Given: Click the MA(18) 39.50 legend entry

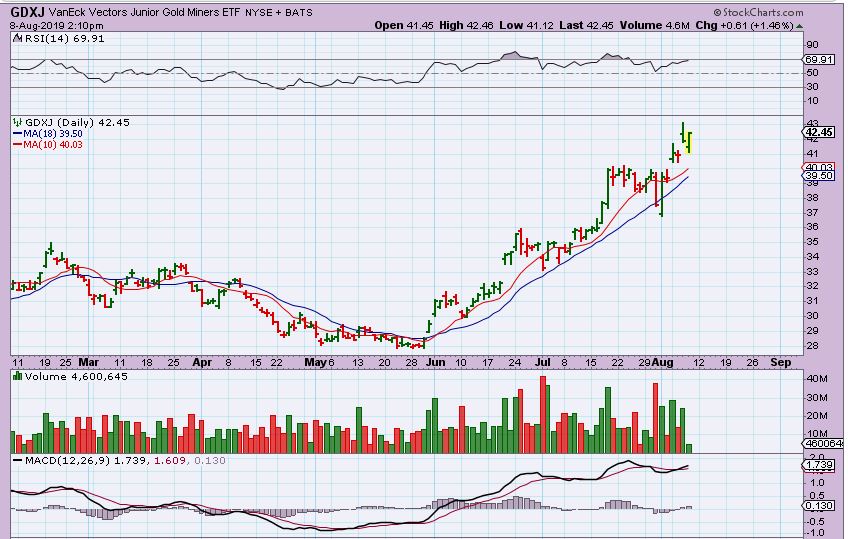Looking at the screenshot, I should (x=48, y=134).
